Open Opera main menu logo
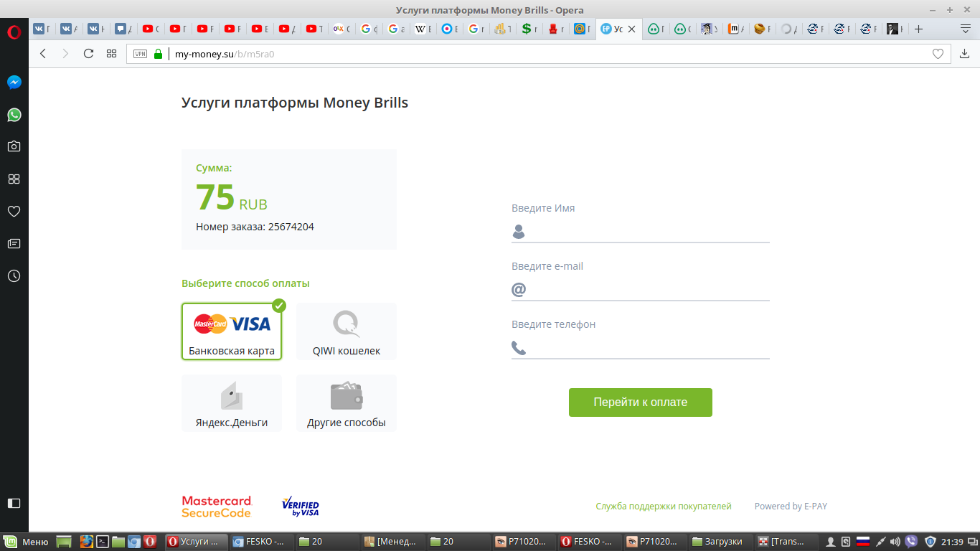Image resolution: width=980 pixels, height=551 pixels. [x=14, y=32]
